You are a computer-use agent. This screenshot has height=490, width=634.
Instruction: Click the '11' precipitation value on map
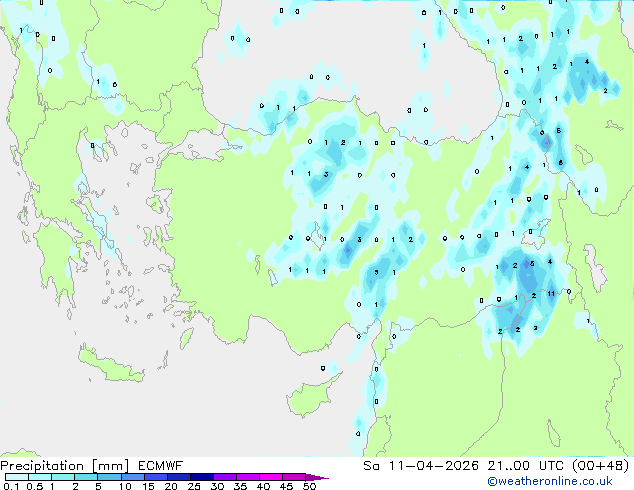(551, 294)
